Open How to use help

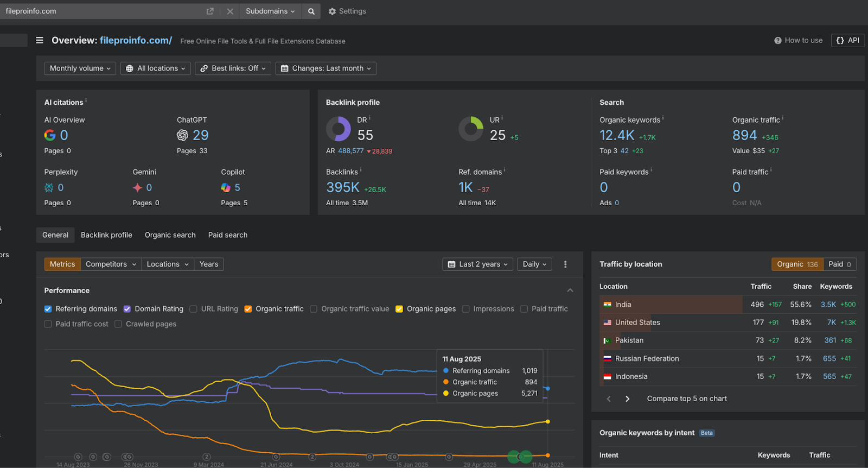point(799,40)
